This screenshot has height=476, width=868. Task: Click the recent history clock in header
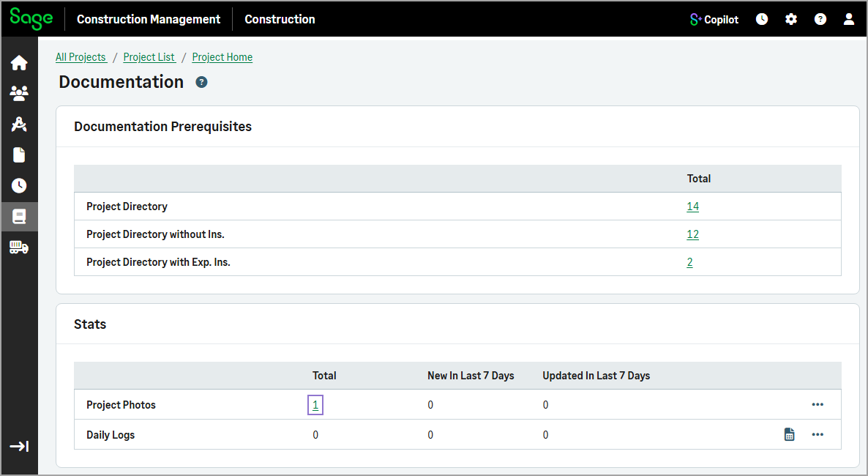[x=762, y=20]
